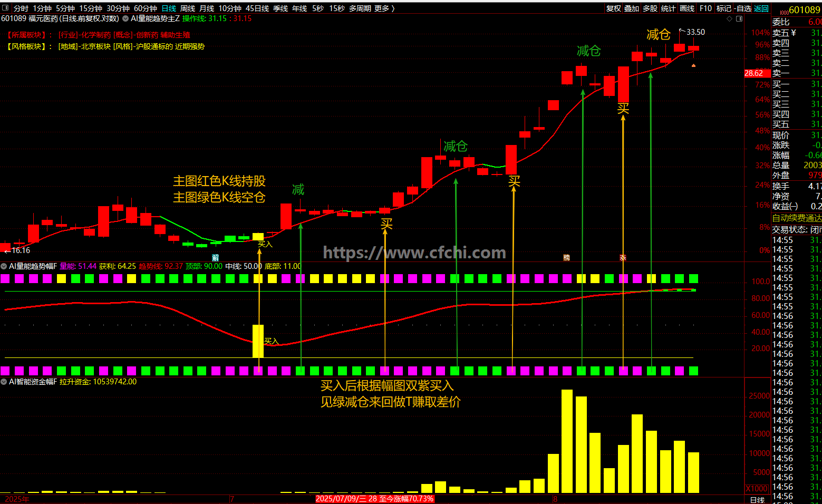Expand the 更多 periods arrow
Image resolution: width=822 pixels, height=504 pixels.
(393, 8)
